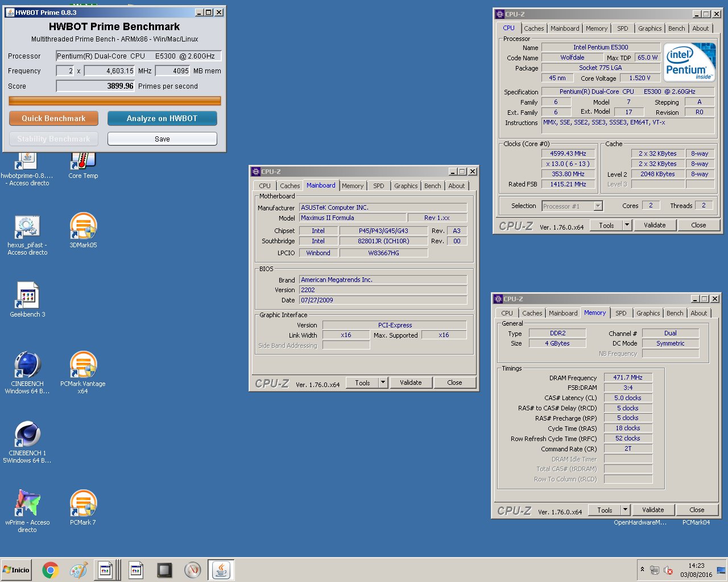
Task: Open the Mainboard tab in the top CPU-Z window
Action: coord(565,28)
